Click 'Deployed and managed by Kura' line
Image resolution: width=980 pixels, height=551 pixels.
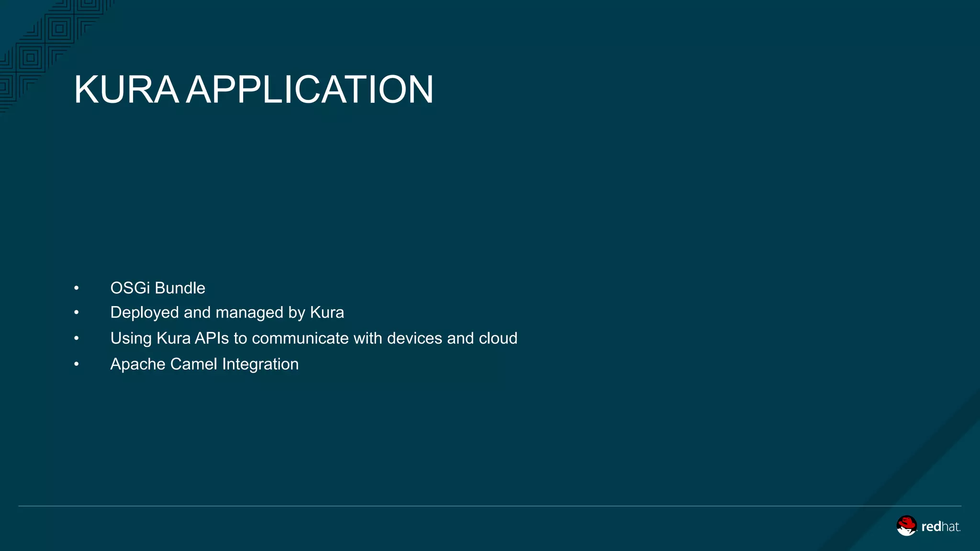227,313
